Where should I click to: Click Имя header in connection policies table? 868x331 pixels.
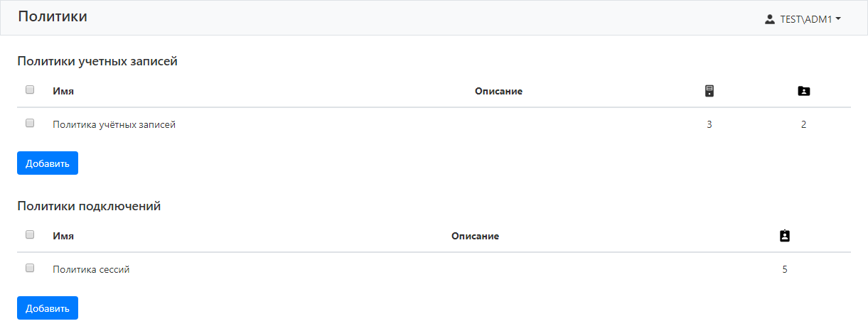point(63,236)
